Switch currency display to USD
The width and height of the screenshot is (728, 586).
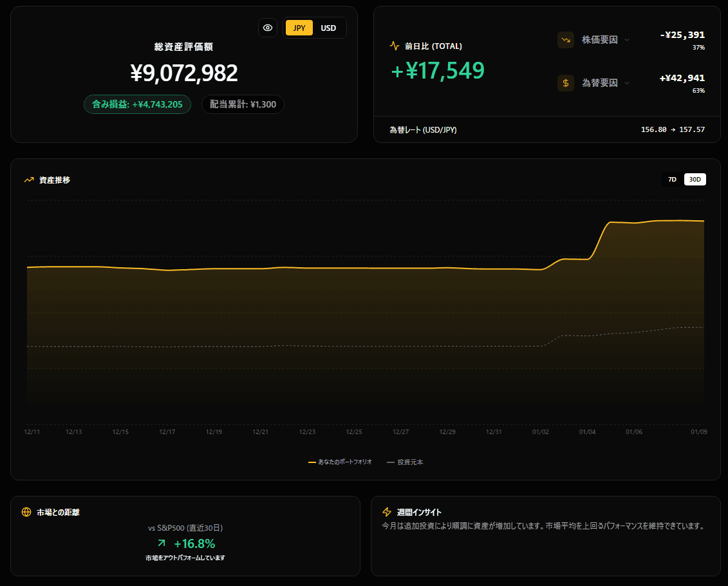coord(328,28)
